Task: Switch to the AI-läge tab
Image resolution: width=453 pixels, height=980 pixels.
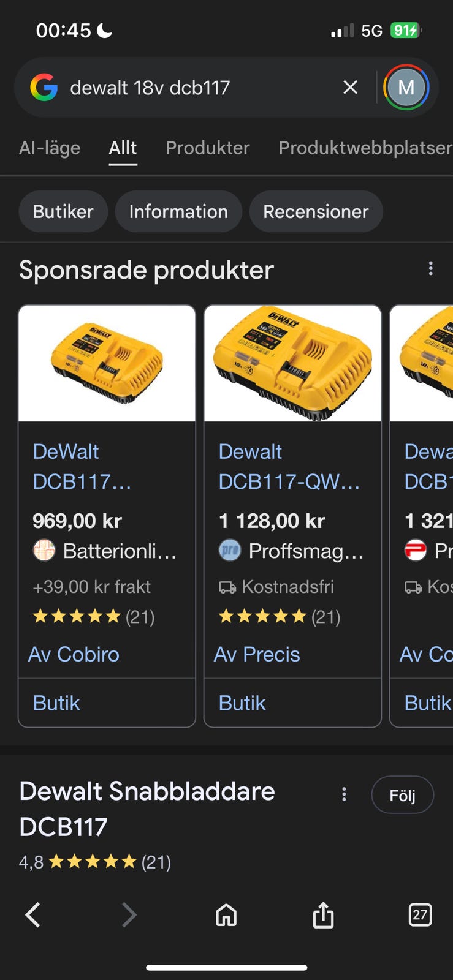Action: point(50,148)
